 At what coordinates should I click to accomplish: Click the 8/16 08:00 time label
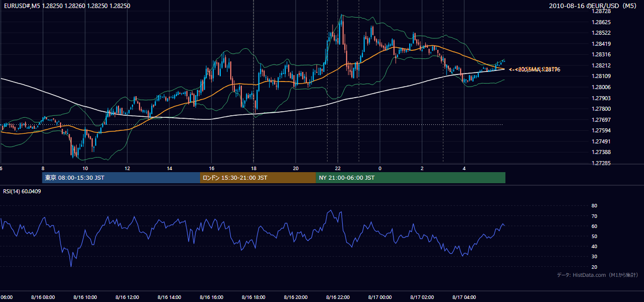(43, 297)
